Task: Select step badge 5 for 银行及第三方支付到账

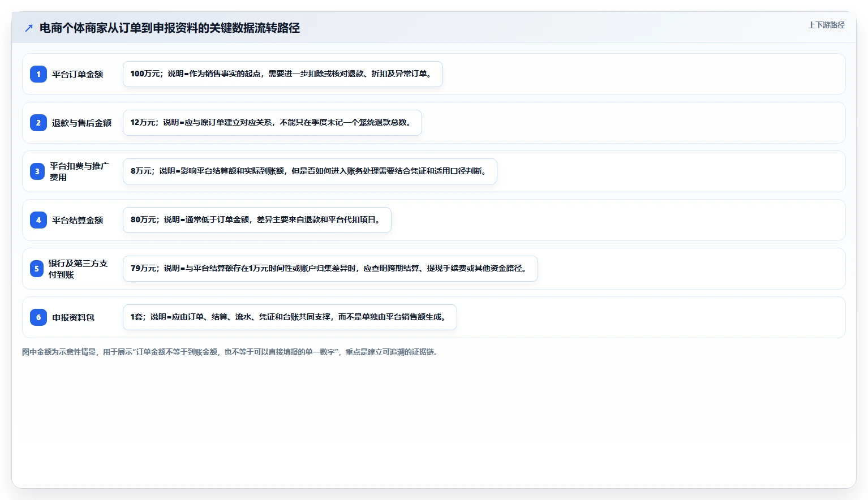Action: pyautogui.click(x=37, y=269)
